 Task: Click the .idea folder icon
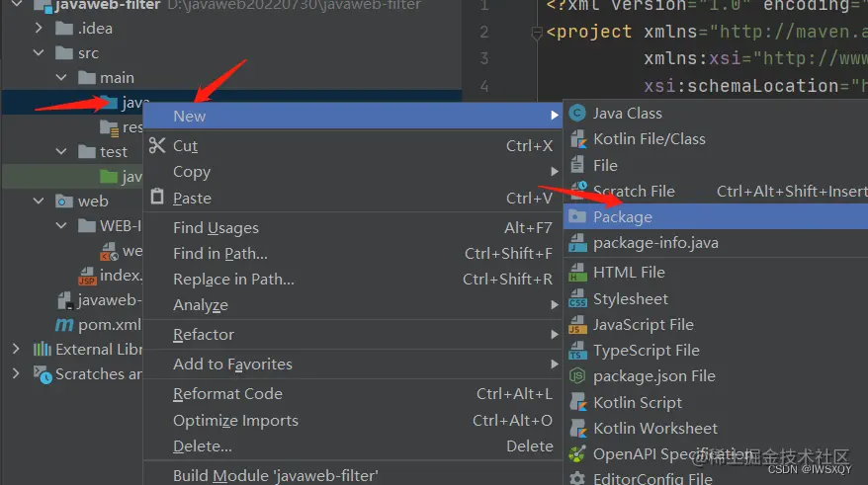(x=64, y=28)
